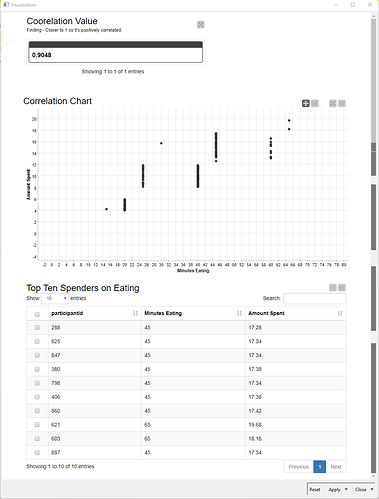
Task: Expand the arrow next to Apply
Action: (x=346, y=489)
